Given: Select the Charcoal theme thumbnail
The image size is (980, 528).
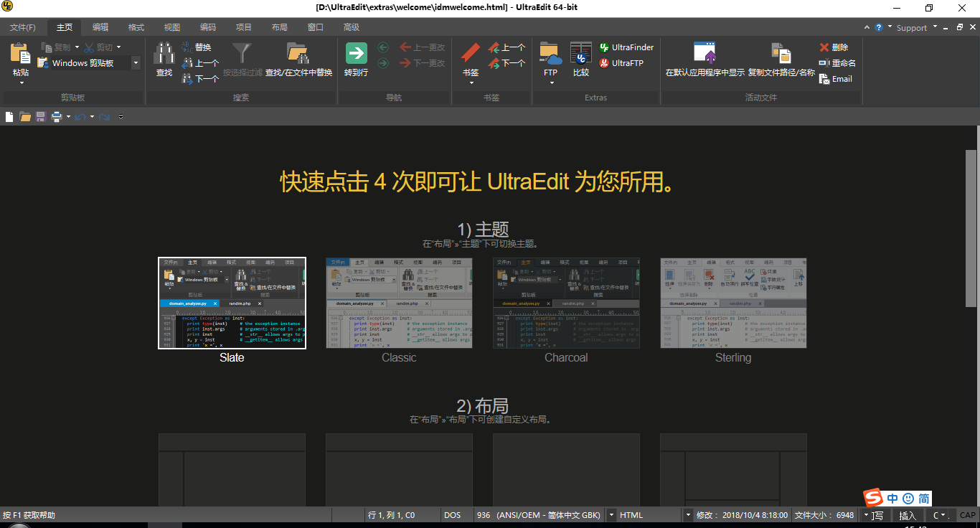Looking at the screenshot, I should coord(566,303).
